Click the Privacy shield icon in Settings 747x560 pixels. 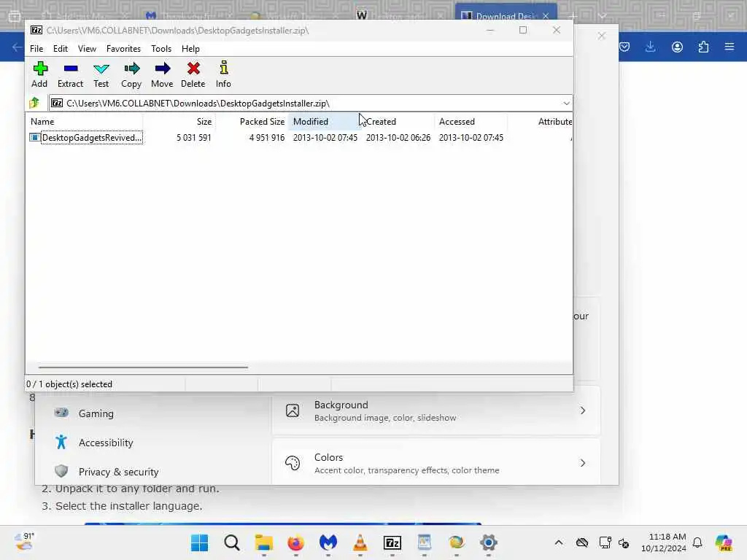tap(61, 471)
